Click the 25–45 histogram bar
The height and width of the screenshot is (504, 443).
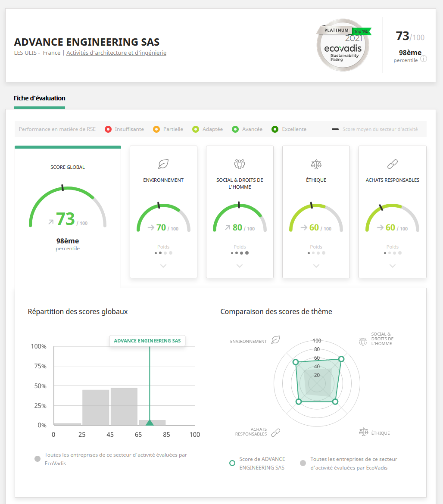96,408
